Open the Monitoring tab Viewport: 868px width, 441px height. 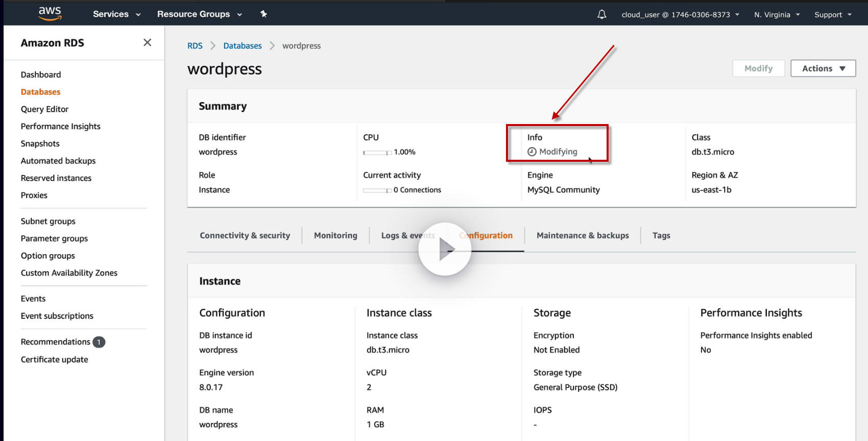click(335, 235)
